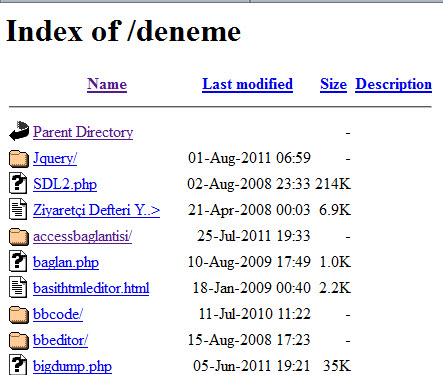443x375 pixels.
Task: Click the size value 35K
Action: tap(337, 366)
